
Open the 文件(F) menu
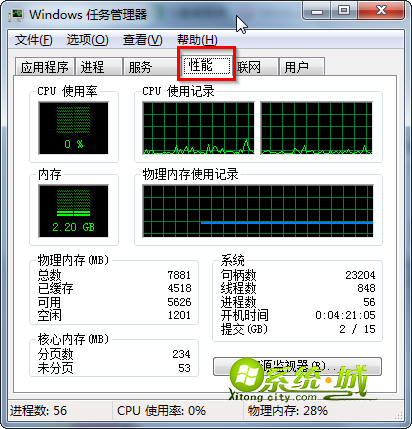[x=33, y=40]
